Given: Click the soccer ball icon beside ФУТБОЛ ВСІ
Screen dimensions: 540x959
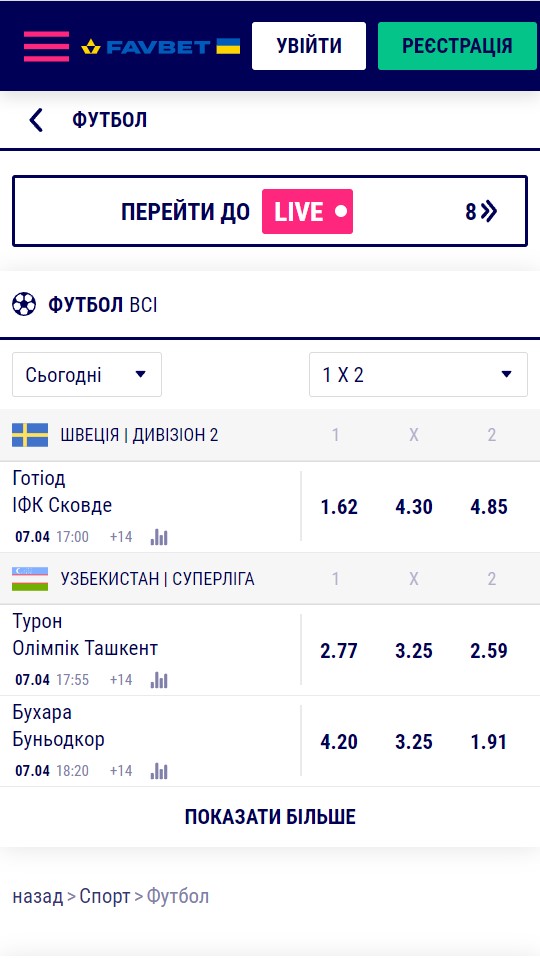Looking at the screenshot, I should tap(24, 304).
